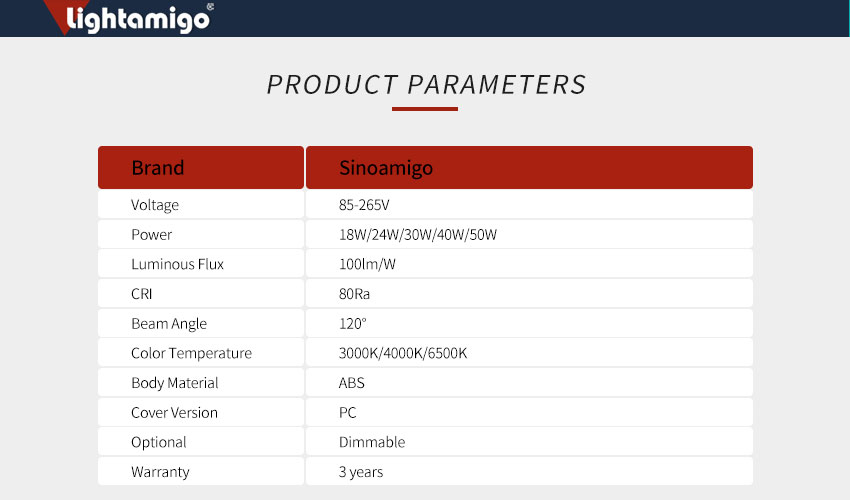
Task: Click the Sinoamigo header cell
Action: (x=386, y=168)
